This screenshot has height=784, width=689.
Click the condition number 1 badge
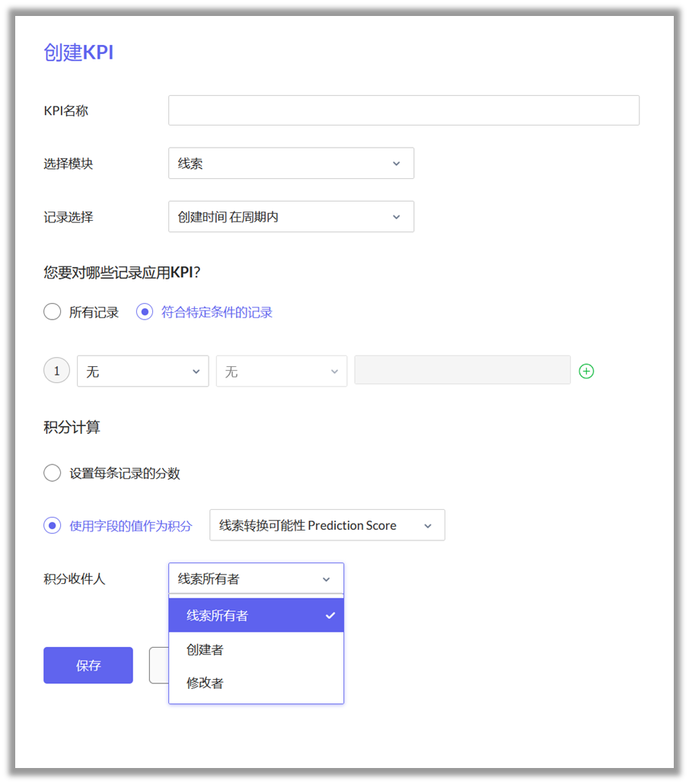[x=57, y=371]
